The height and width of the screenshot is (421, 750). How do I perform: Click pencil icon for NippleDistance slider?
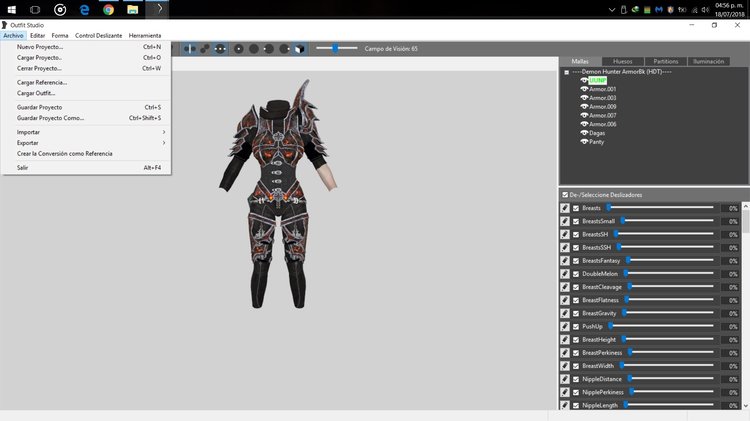tap(565, 379)
